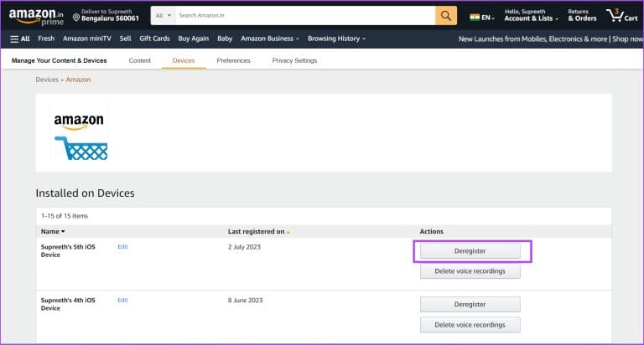The height and width of the screenshot is (345, 644).
Task: Open Baby category link
Action: pos(225,39)
